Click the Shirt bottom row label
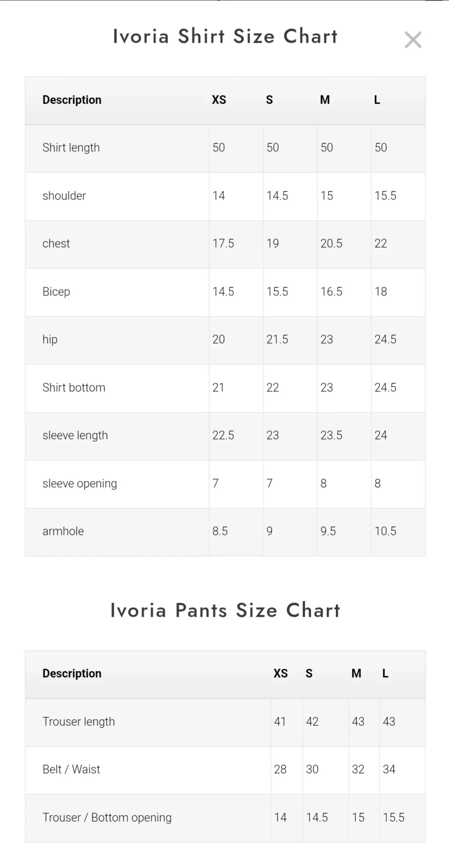 pos(74,388)
